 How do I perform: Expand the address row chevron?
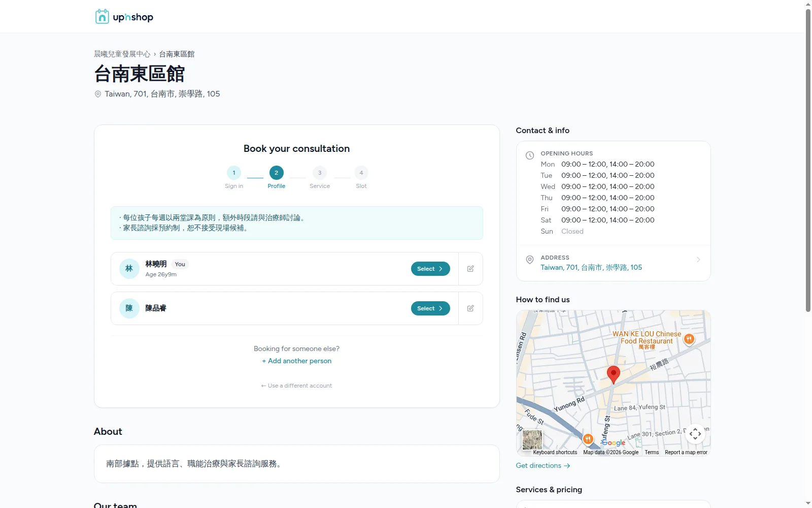(698, 260)
